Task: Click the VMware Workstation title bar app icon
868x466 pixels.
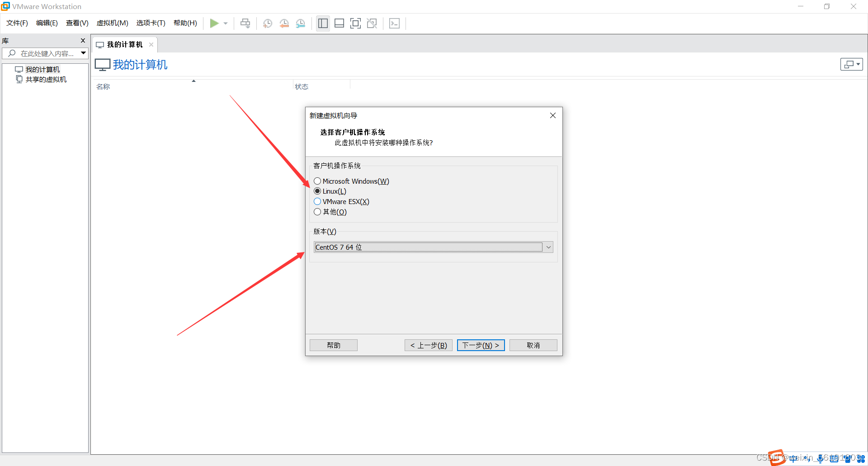Action: pos(5,6)
